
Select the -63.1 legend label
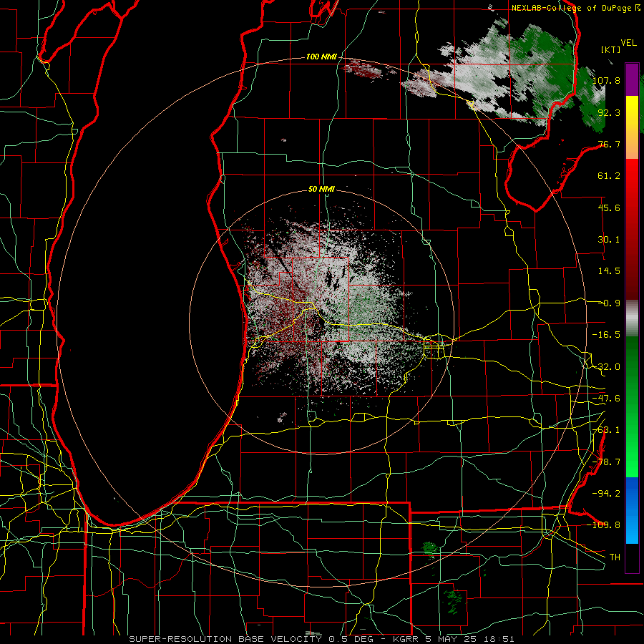point(606,429)
